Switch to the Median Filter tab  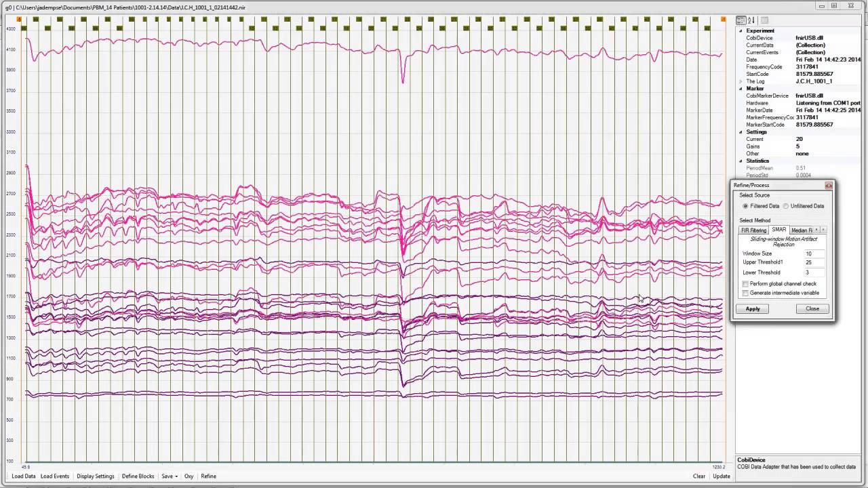pos(801,230)
